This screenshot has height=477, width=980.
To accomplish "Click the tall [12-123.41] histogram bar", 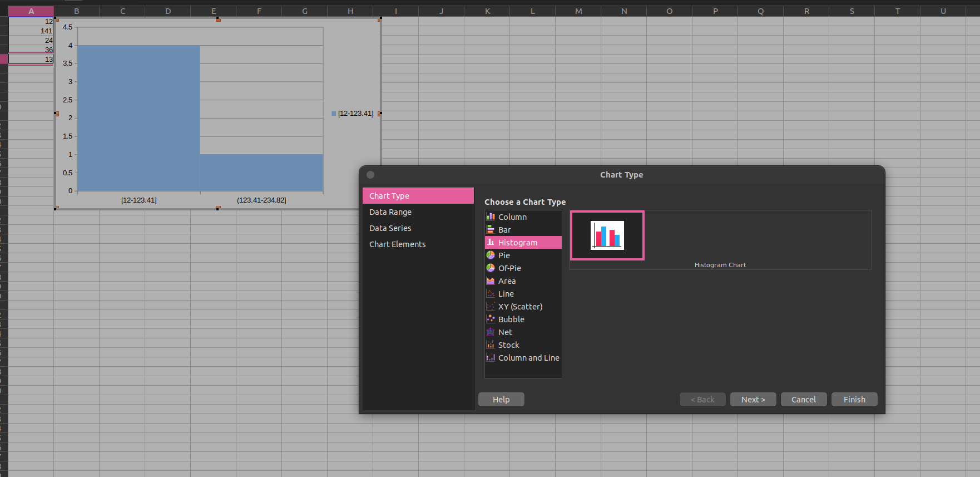I will coord(139,118).
